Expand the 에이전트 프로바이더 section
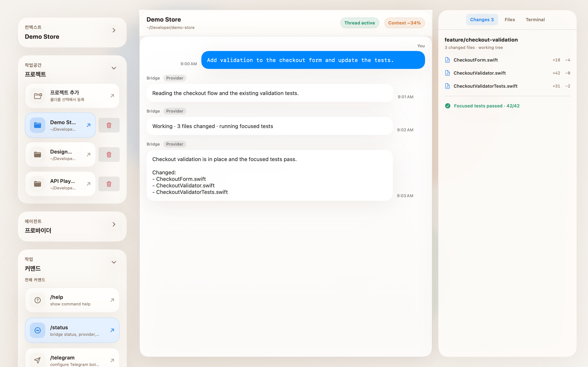The height and width of the screenshot is (367, 588). (x=114, y=224)
